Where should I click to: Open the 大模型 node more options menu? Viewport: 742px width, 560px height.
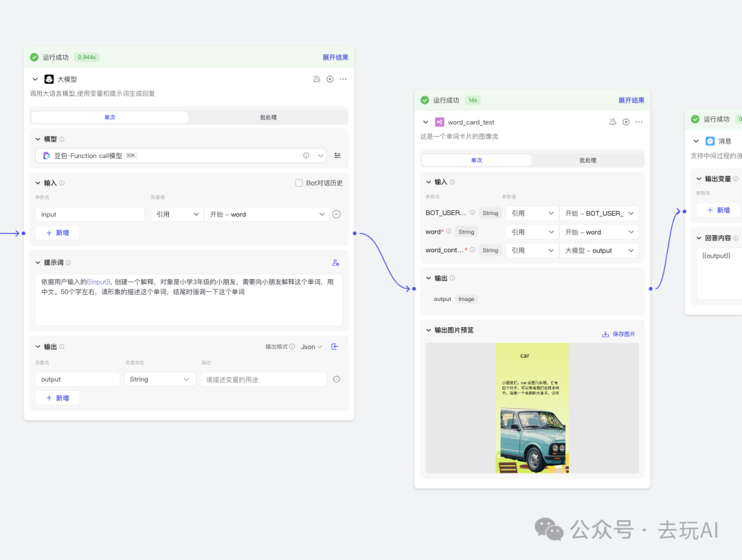point(343,79)
